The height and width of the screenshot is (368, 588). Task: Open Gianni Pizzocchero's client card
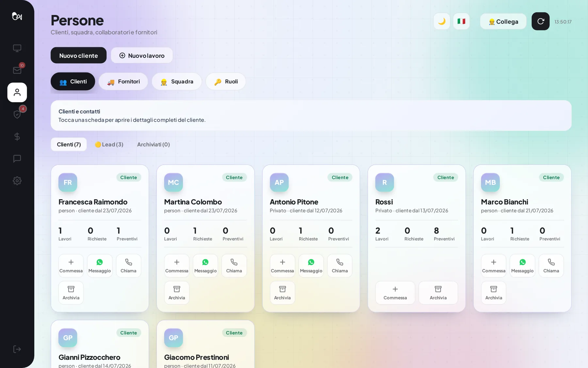click(100, 344)
